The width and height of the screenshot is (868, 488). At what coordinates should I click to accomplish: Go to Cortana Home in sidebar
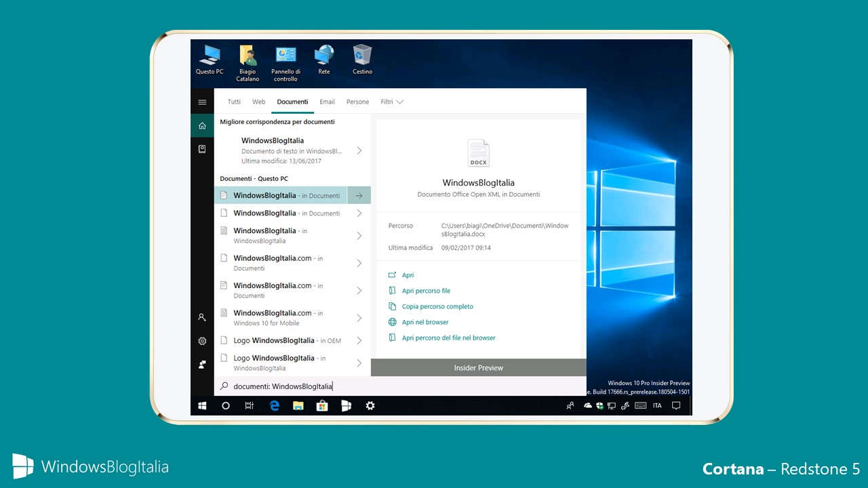click(x=202, y=126)
